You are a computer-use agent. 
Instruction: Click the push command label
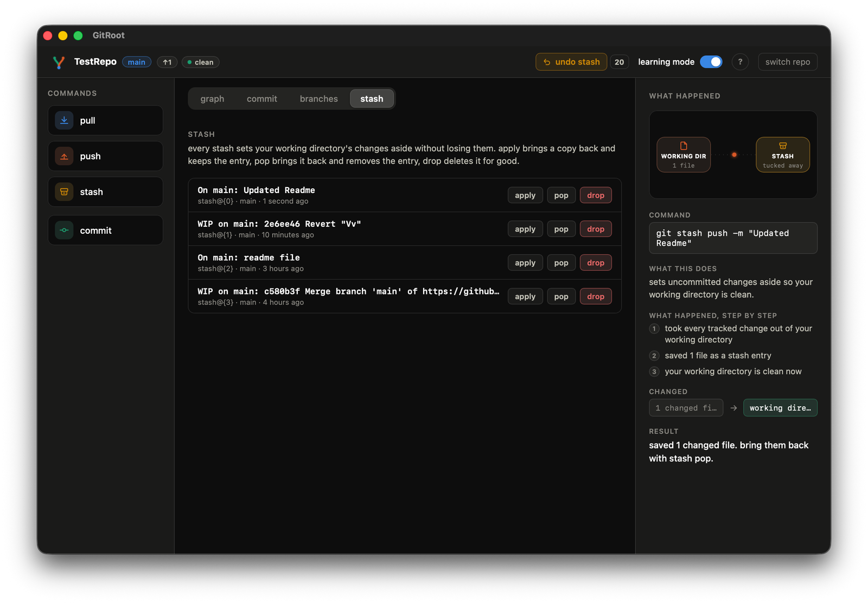90,156
